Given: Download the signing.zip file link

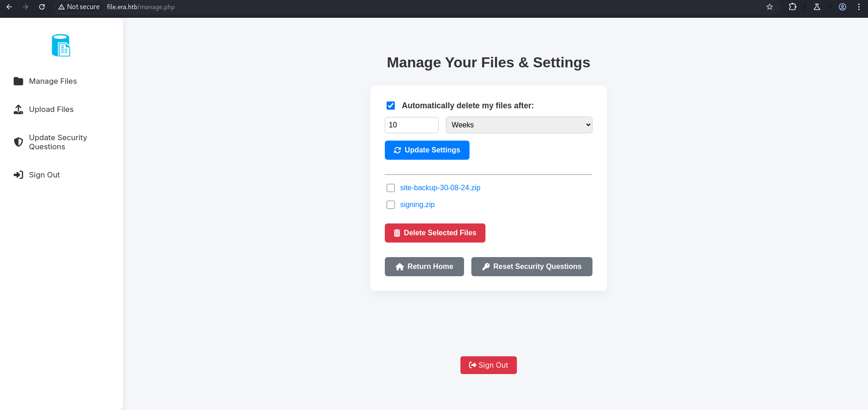Looking at the screenshot, I should click(417, 205).
